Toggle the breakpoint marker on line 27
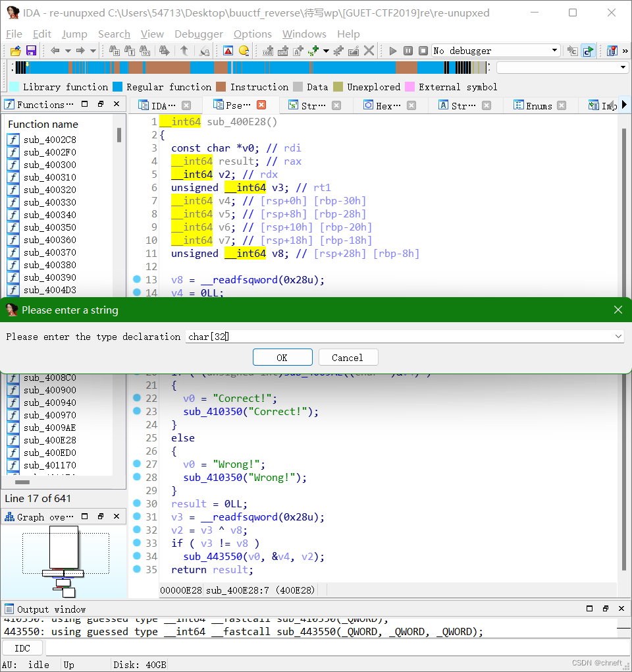632x672 pixels. pyautogui.click(x=138, y=464)
